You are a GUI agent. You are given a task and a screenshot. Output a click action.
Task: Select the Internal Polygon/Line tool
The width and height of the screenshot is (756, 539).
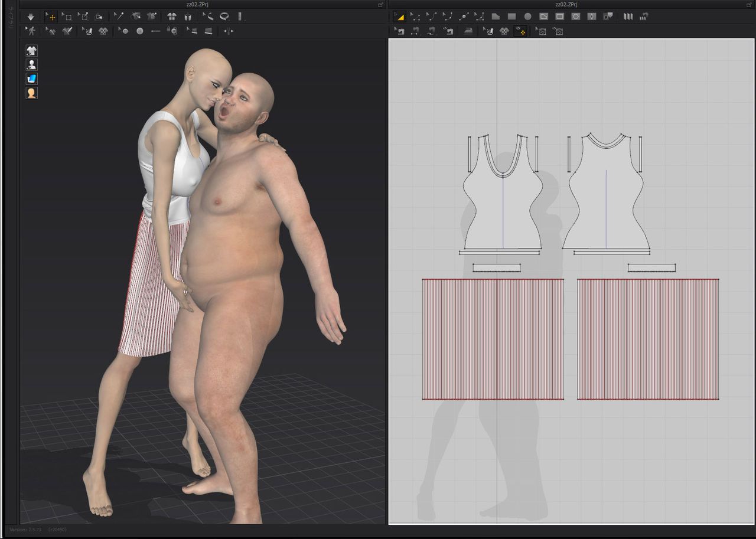(x=544, y=17)
